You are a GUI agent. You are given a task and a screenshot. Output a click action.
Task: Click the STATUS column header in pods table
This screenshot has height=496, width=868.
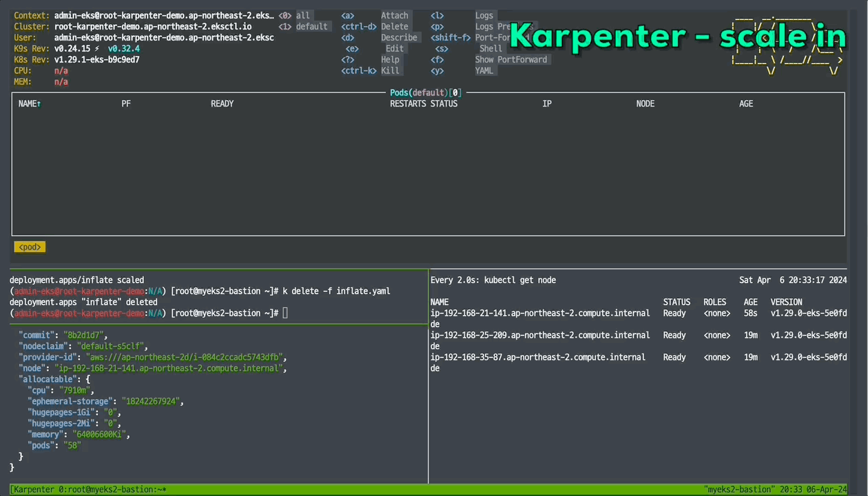[x=444, y=103]
